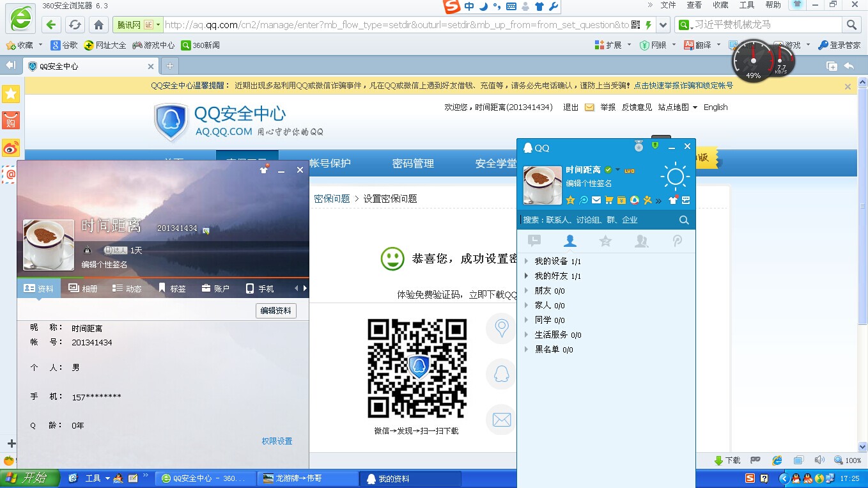Click the 权限设置 link in profile window
Viewport: 868px width, 488px height.
click(x=277, y=441)
